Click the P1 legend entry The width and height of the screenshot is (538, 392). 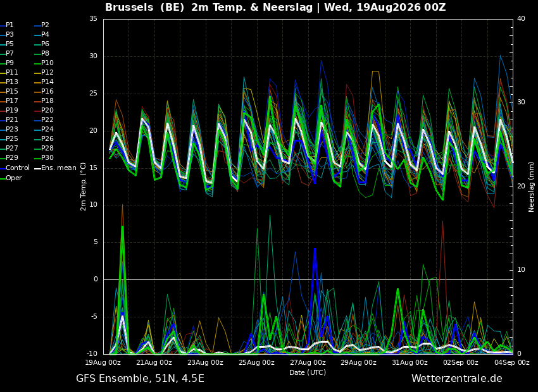(7, 25)
